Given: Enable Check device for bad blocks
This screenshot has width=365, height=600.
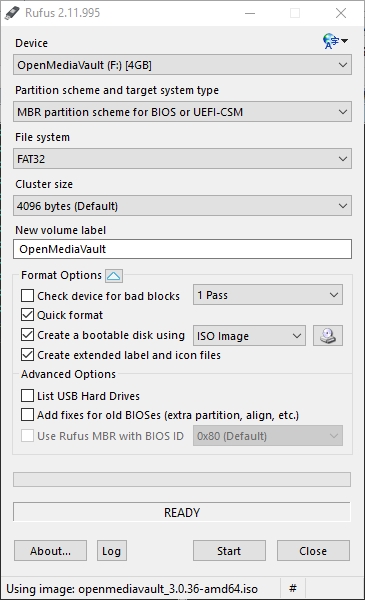Looking at the screenshot, I should 28,296.
